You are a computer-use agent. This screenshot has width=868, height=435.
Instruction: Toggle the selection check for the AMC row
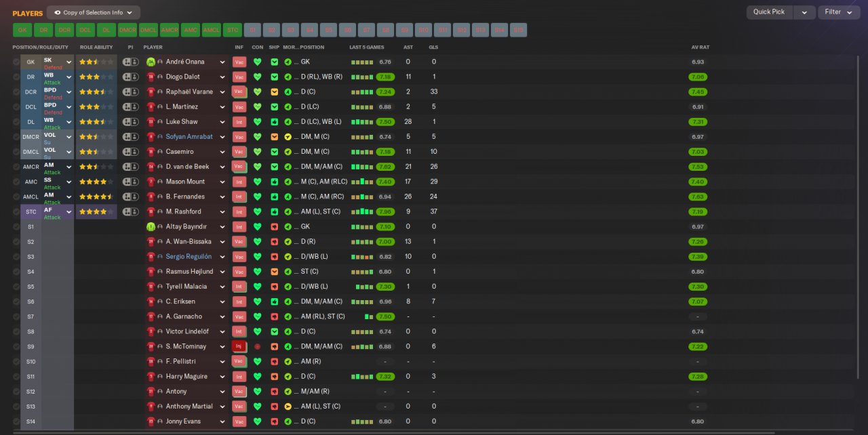point(16,182)
